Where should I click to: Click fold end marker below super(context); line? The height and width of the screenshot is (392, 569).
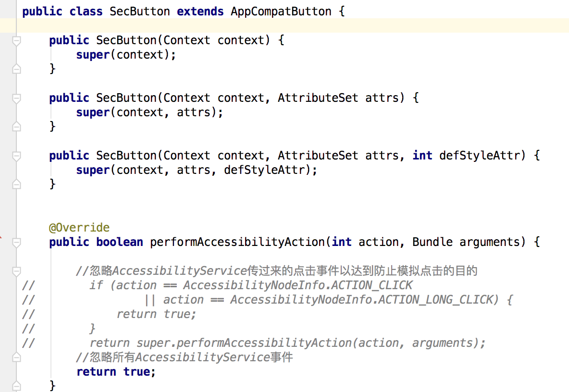16,69
